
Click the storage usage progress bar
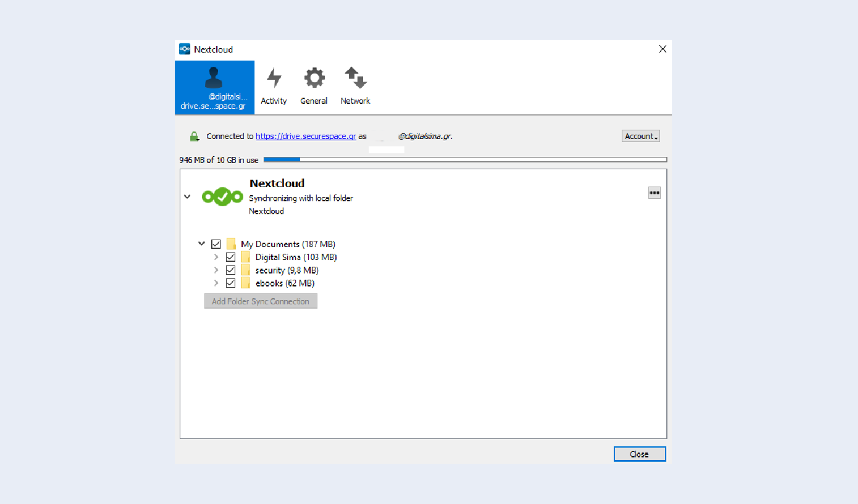pyautogui.click(x=465, y=160)
